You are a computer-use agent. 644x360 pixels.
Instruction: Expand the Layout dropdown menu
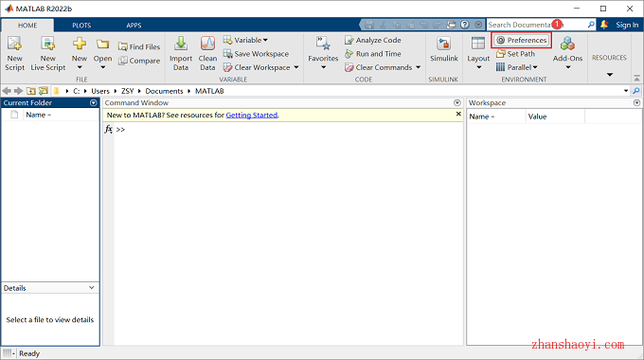478,54
